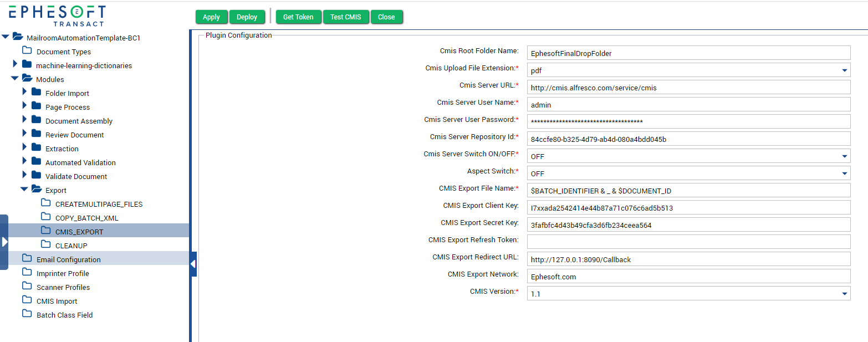The width and height of the screenshot is (868, 342).
Task: Focus the Cmis Server User Password field
Action: (688, 121)
